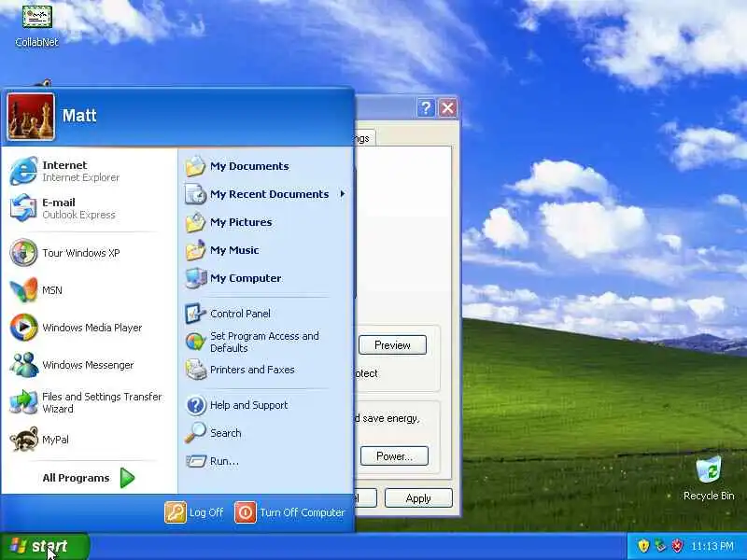
Task: Open the My Documents folder icon
Action: pyautogui.click(x=195, y=166)
